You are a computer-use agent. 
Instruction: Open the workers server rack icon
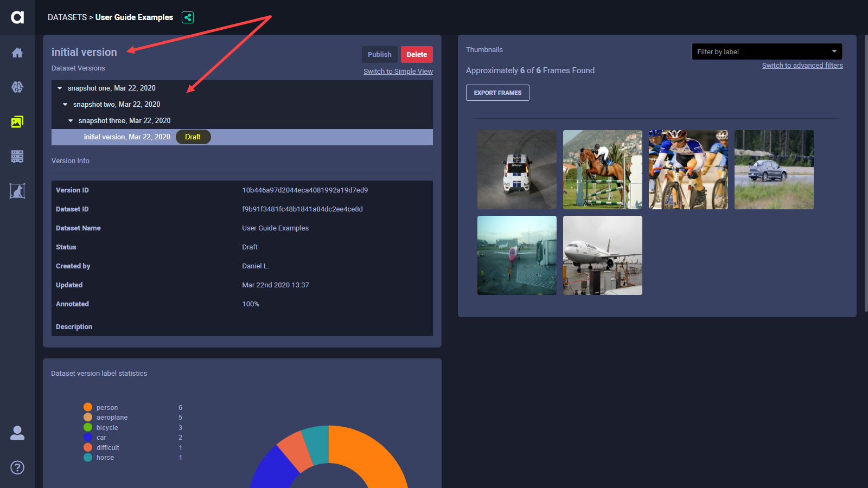[17, 157]
